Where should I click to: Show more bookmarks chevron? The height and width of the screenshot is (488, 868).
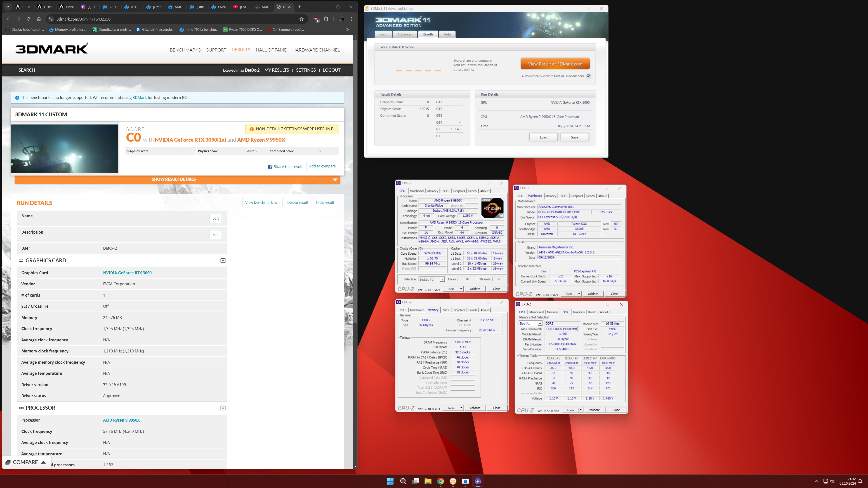coord(347,29)
